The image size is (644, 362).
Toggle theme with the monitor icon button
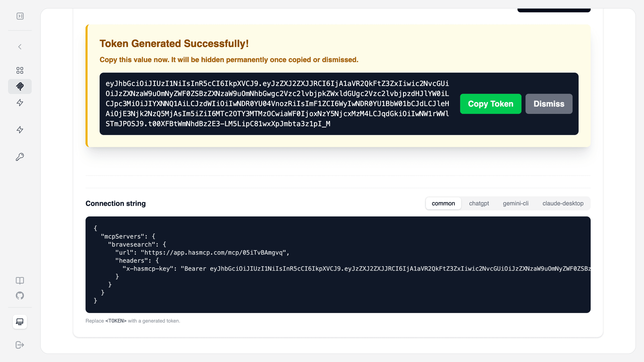click(20, 322)
